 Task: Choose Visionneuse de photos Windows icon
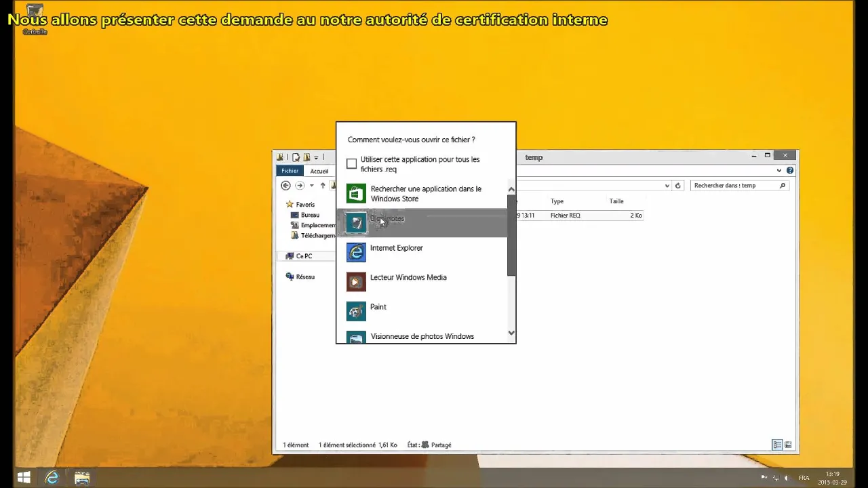356,337
